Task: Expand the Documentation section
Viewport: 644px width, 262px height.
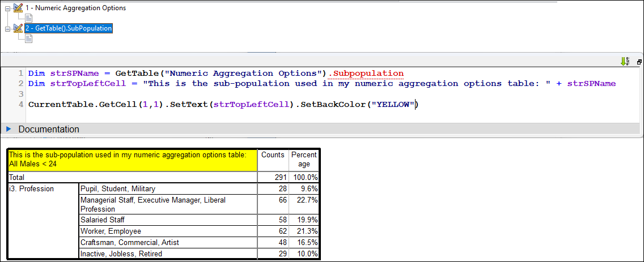Action: (x=9, y=129)
